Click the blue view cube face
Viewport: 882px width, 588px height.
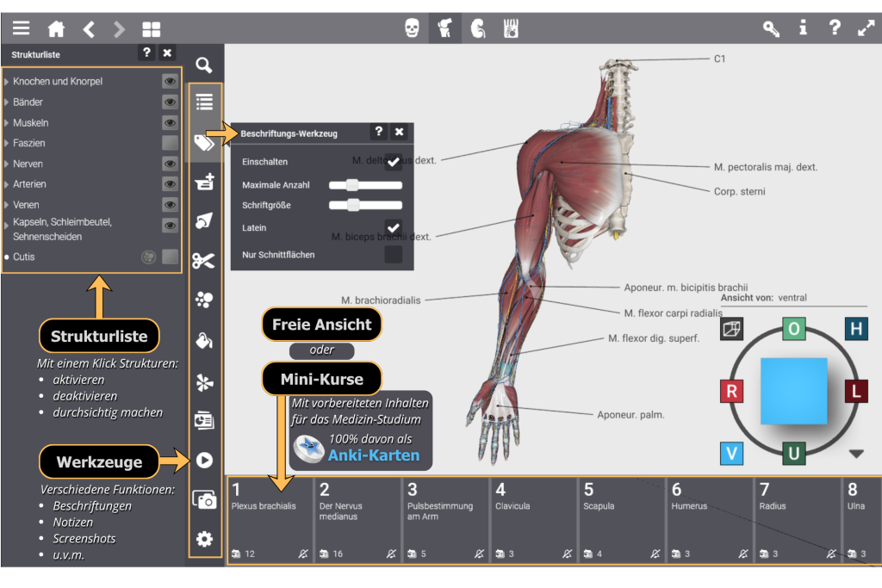click(x=793, y=391)
